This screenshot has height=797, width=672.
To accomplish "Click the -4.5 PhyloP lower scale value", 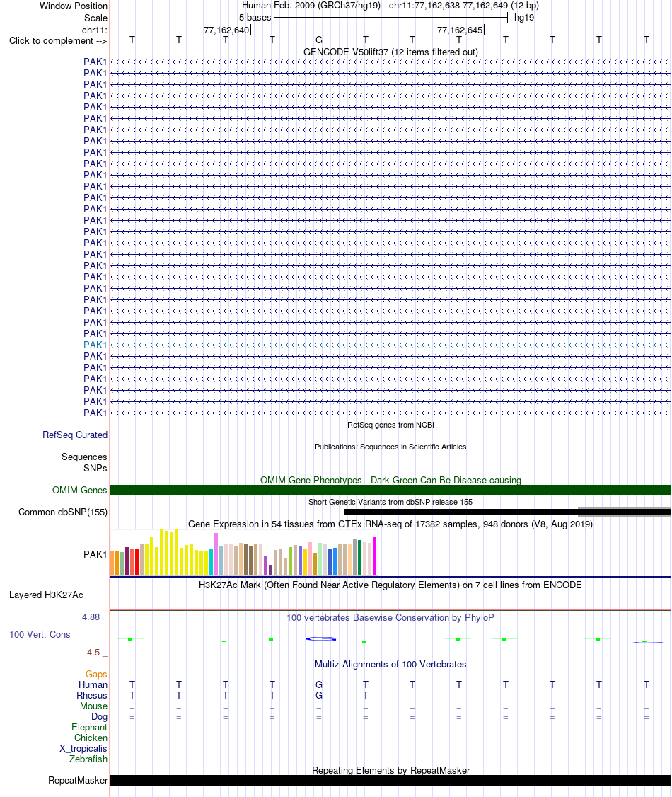I will tap(93, 652).
